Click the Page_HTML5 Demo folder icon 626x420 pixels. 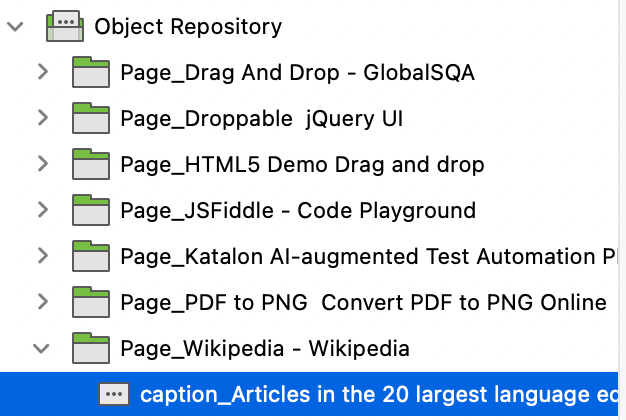tap(91, 164)
